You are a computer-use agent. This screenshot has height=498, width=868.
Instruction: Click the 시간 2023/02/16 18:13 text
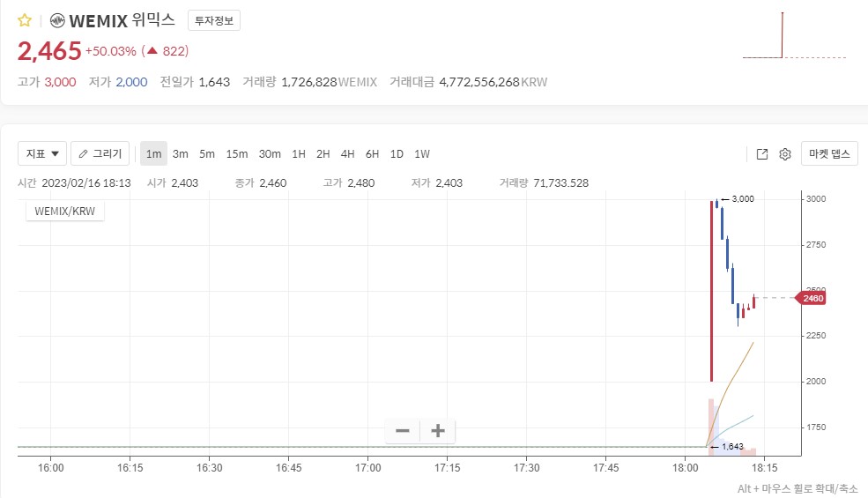coord(74,182)
